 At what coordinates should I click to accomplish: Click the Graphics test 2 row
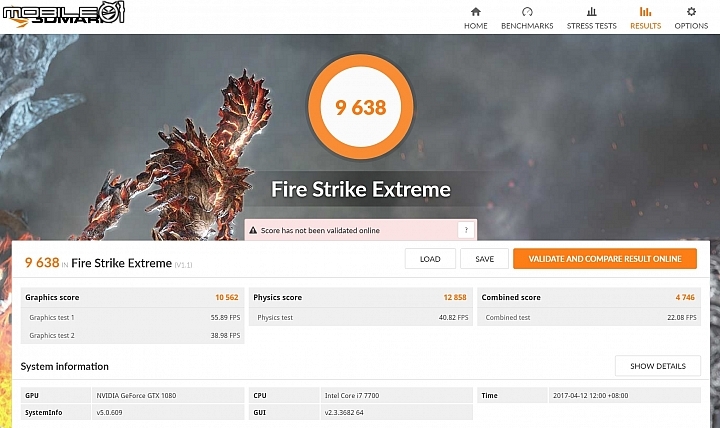[133, 335]
